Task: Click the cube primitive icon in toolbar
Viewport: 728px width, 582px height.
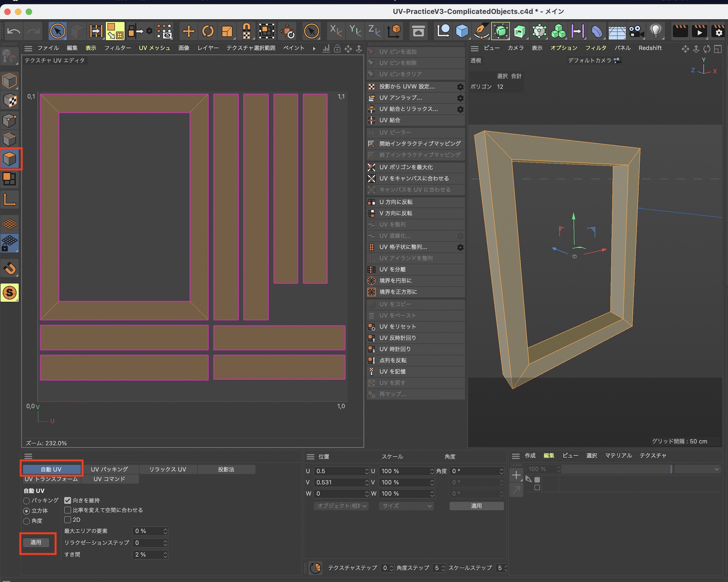Action: click(462, 31)
